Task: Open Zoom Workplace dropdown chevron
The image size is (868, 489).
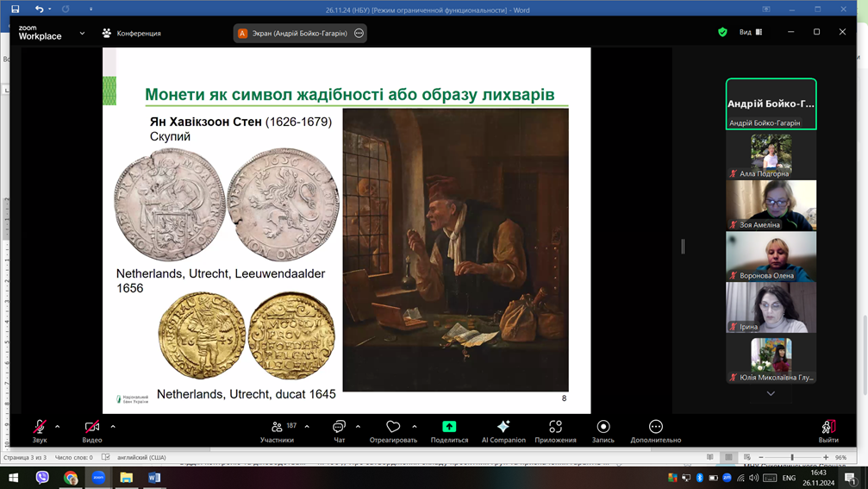Action: pyautogui.click(x=82, y=34)
